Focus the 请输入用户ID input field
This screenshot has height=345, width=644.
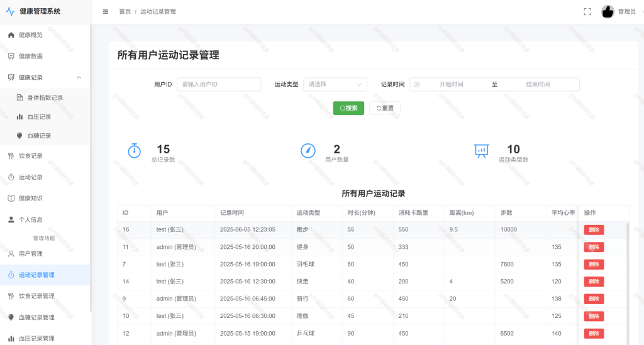[x=219, y=84]
